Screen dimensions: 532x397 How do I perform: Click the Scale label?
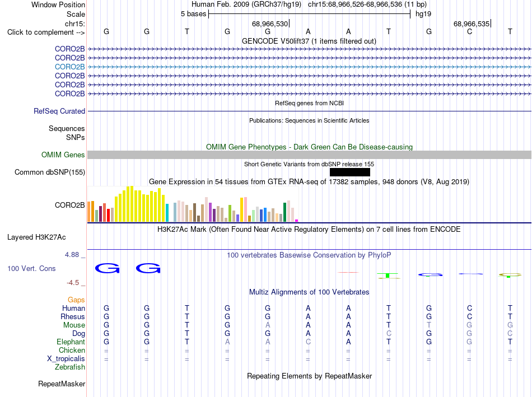[x=76, y=14]
